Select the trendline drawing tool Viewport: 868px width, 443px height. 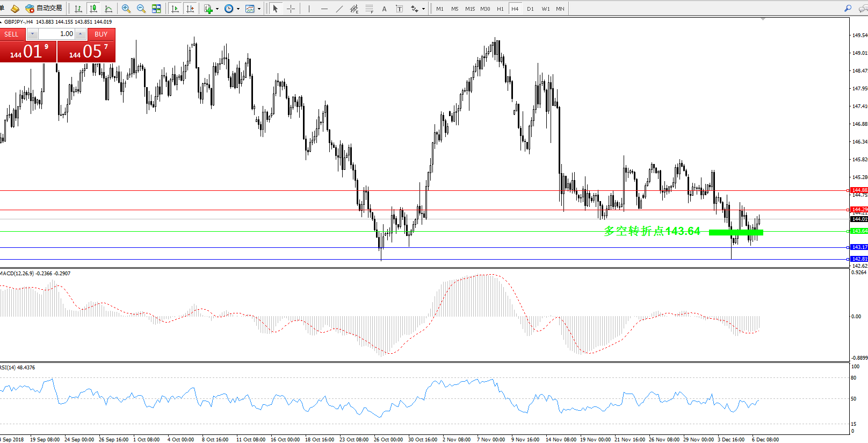[339, 9]
